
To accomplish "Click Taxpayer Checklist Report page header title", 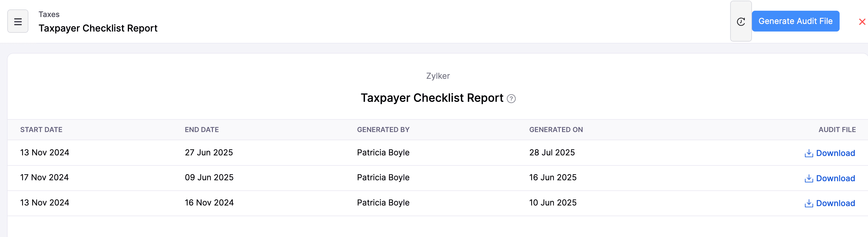I will [x=98, y=28].
